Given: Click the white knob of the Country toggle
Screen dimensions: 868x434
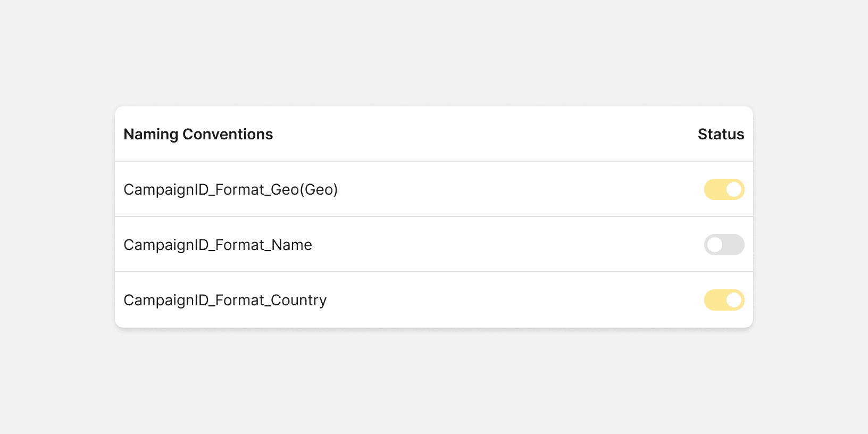Looking at the screenshot, I should (734, 300).
